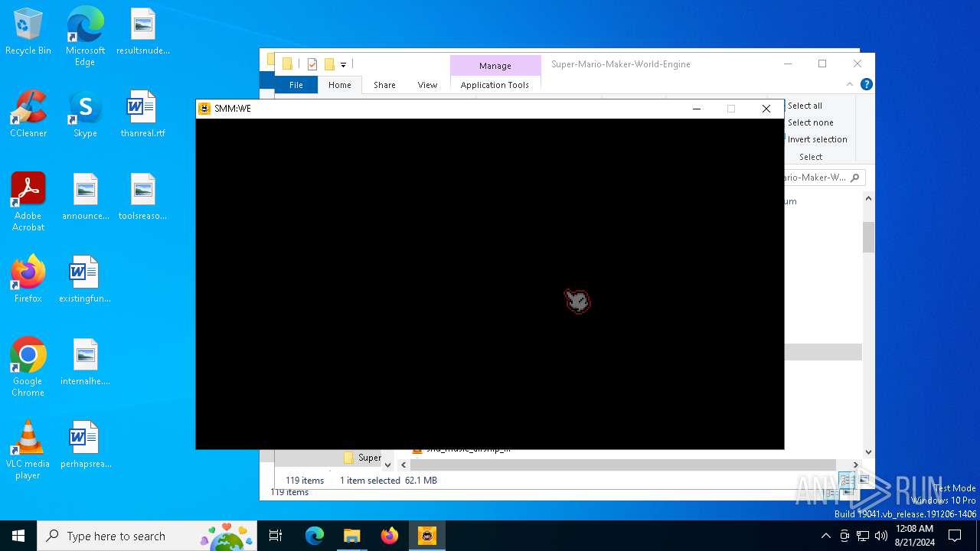The height and width of the screenshot is (551, 980).
Task: Open the Explorer Help question mark icon
Action: (866, 84)
